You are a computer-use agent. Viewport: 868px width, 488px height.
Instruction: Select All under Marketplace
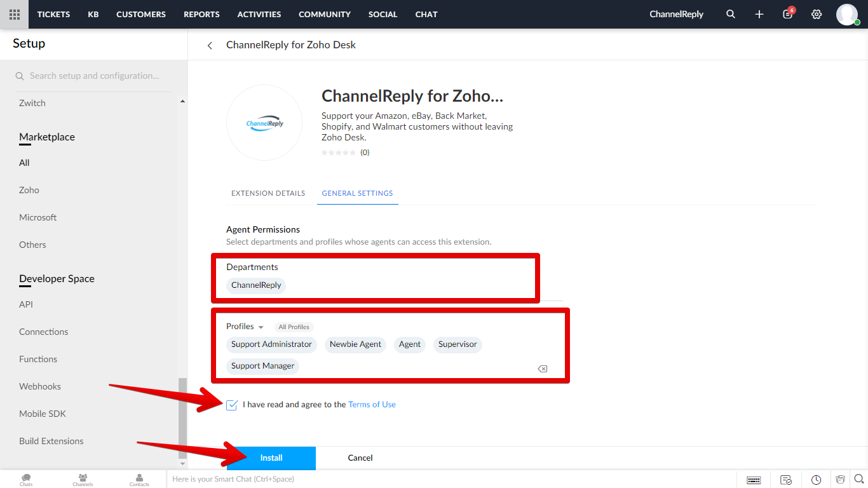tap(24, 163)
